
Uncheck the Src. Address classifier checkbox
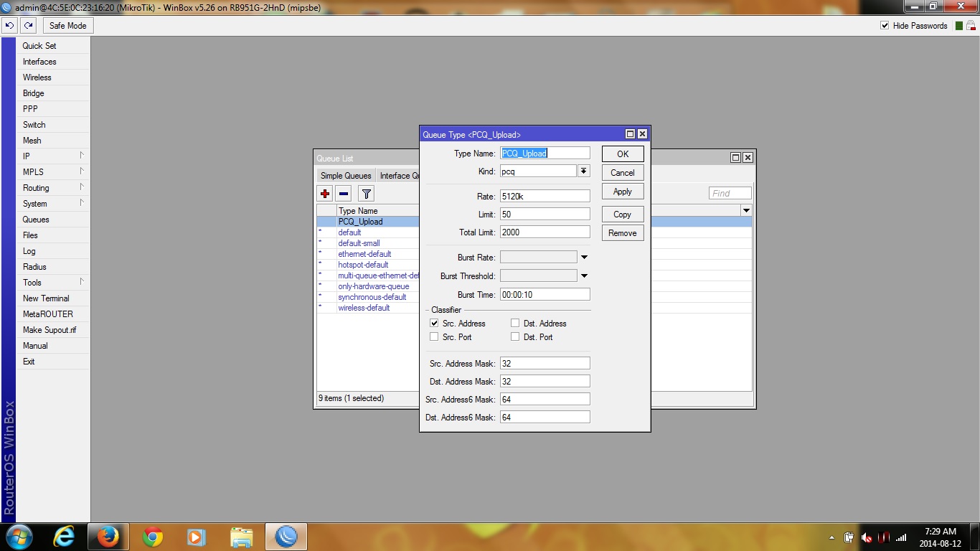point(434,324)
